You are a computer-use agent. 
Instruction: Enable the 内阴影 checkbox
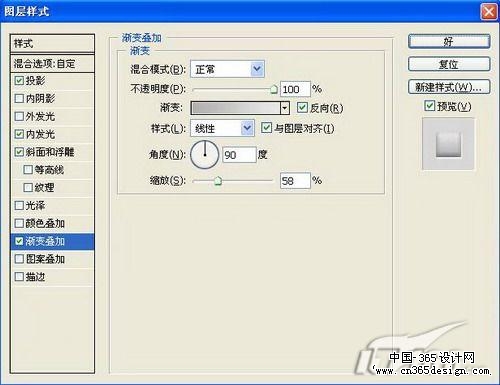pyautogui.click(x=19, y=98)
